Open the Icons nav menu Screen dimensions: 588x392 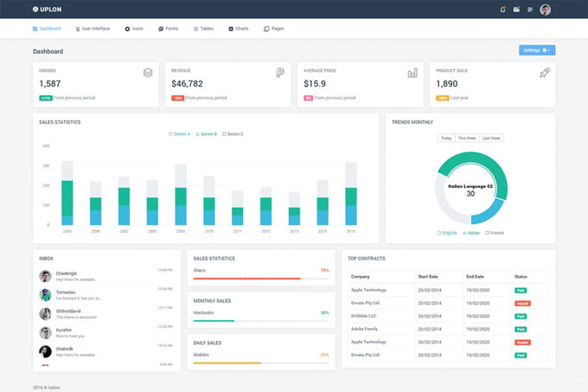(x=134, y=29)
